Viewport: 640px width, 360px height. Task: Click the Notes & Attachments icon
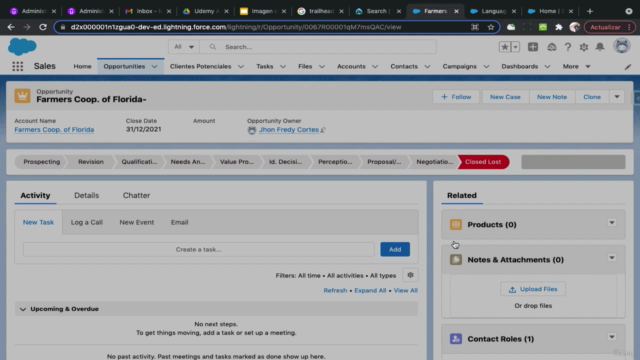456,260
